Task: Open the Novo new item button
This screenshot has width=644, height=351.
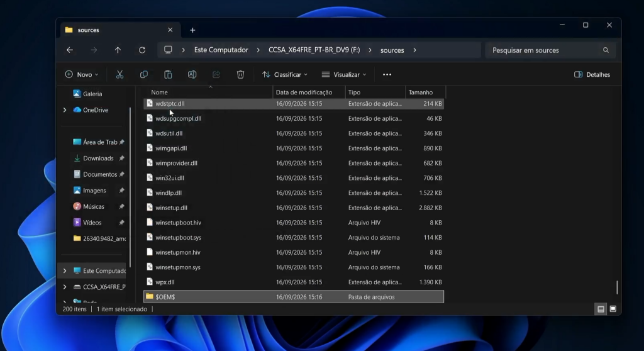Action: [82, 74]
